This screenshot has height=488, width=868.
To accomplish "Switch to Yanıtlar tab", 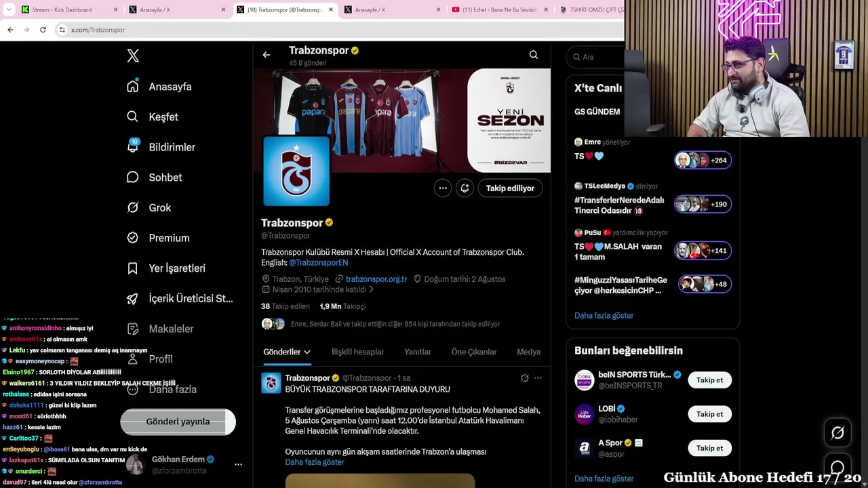I will (x=418, y=352).
